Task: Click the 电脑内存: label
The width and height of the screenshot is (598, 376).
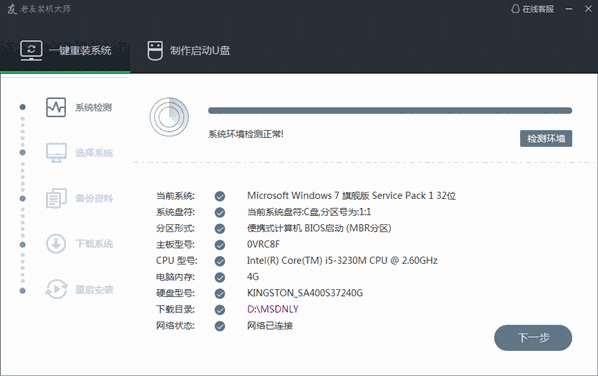Action: point(175,277)
